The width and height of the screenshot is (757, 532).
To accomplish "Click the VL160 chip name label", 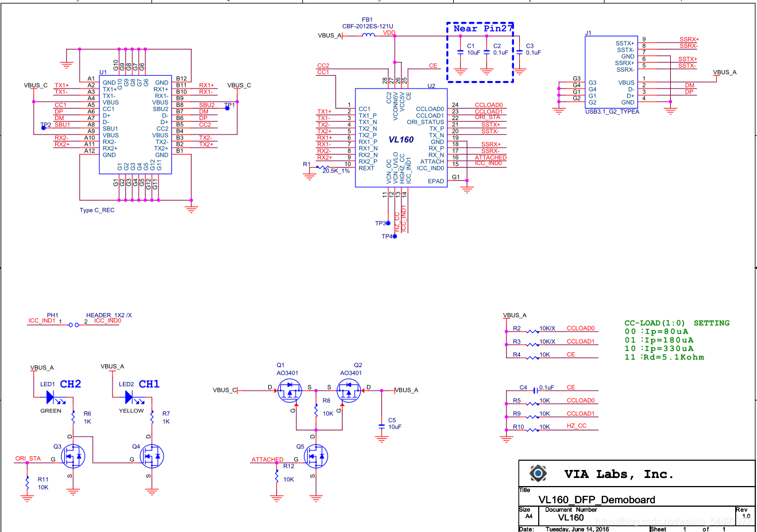I will point(401,140).
